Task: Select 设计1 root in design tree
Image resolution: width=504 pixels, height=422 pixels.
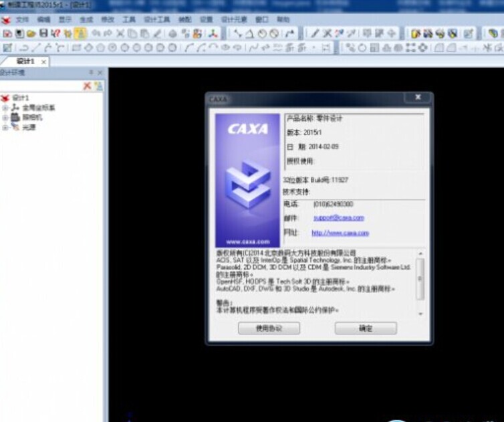Action: click(x=21, y=98)
